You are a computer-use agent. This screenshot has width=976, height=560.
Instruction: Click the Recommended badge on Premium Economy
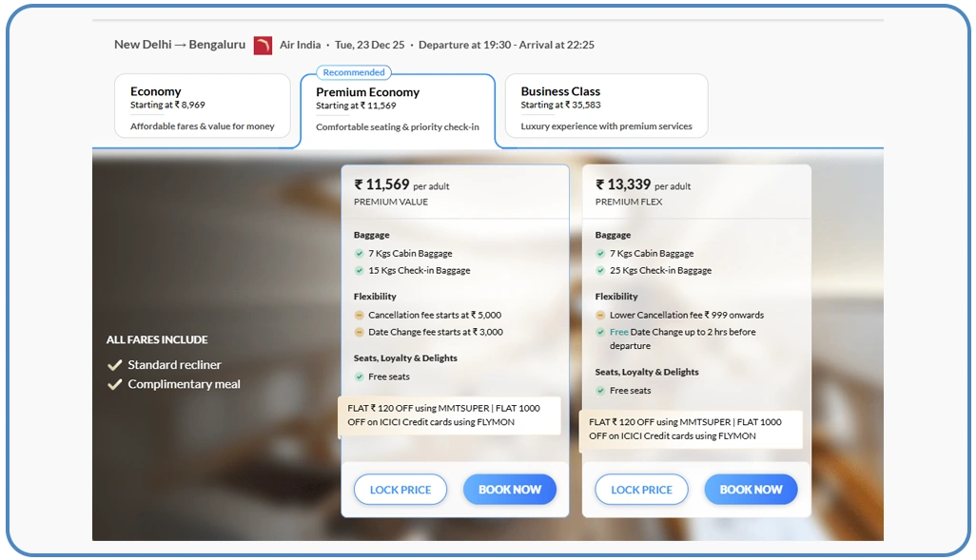click(x=354, y=72)
